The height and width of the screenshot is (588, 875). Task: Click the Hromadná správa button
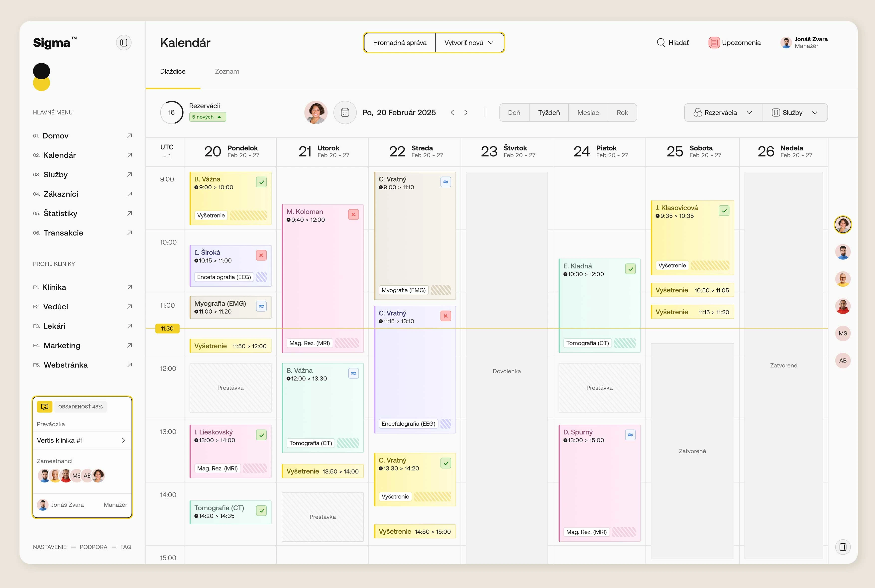click(400, 42)
